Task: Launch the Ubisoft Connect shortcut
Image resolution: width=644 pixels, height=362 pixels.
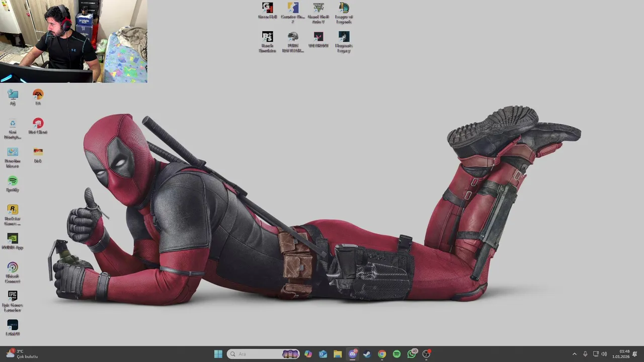Action: point(13,273)
